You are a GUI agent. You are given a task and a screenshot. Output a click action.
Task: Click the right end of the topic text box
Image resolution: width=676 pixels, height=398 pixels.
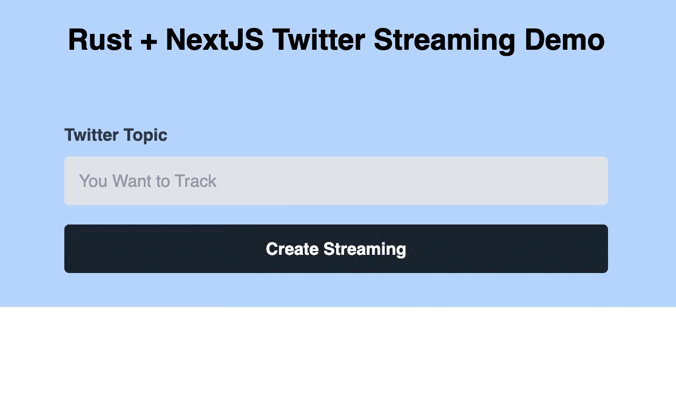(599, 181)
